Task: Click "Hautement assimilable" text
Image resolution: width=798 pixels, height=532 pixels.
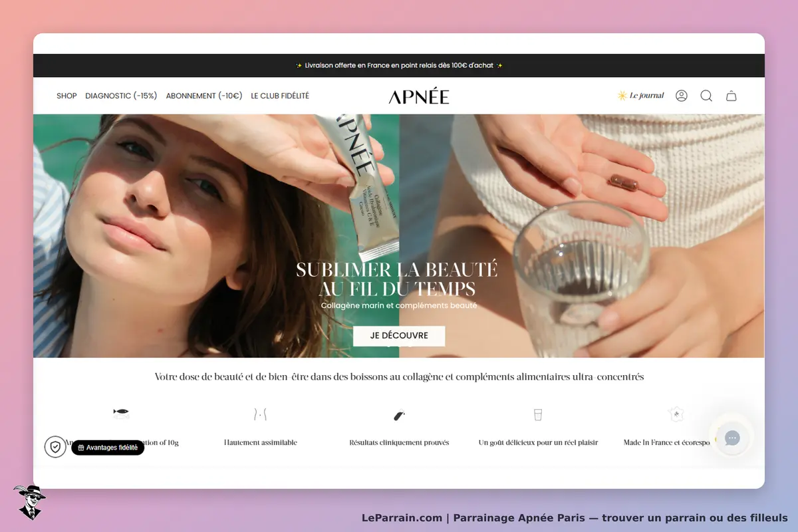Action: (261, 442)
